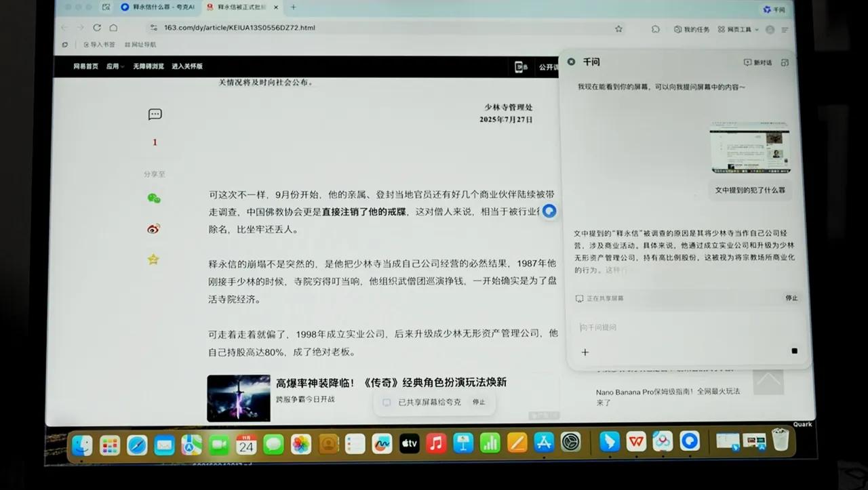Open the Trash in the Dock
This screenshot has height=490, width=868.
coord(781,439)
